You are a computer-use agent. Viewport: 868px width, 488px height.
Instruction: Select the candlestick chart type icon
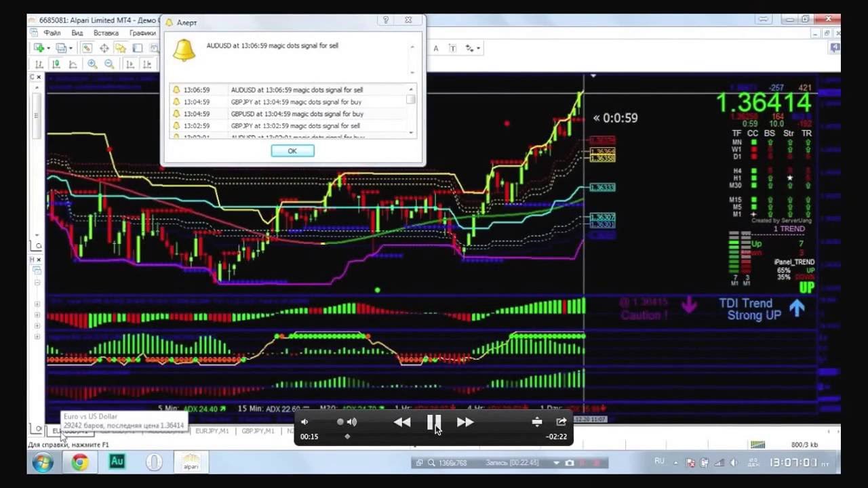pos(56,64)
